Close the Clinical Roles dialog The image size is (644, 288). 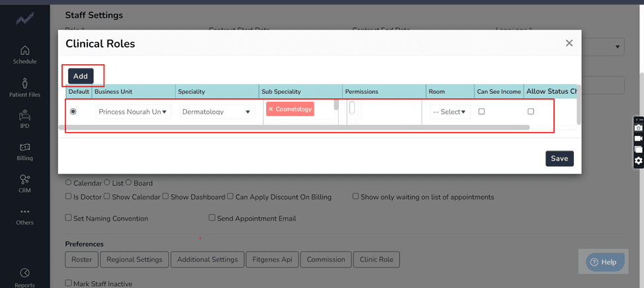point(569,43)
